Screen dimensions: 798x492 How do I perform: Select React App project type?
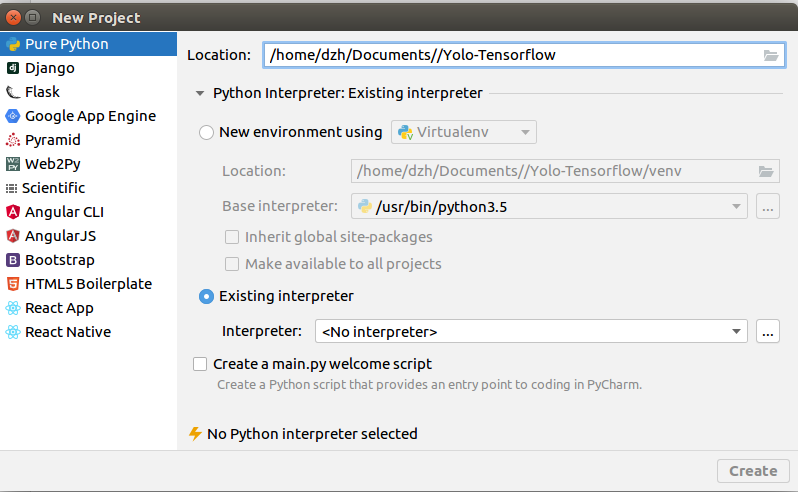(x=59, y=308)
